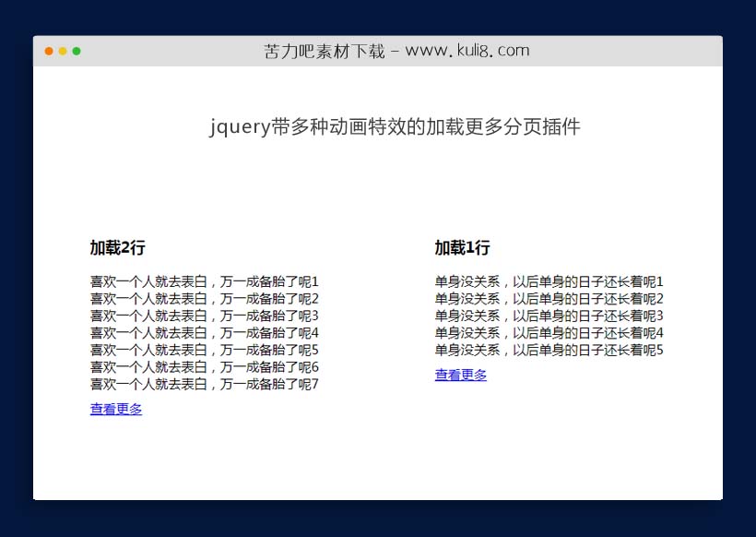
Task: Click list item ending with 呢3 on left
Action: click(203, 316)
